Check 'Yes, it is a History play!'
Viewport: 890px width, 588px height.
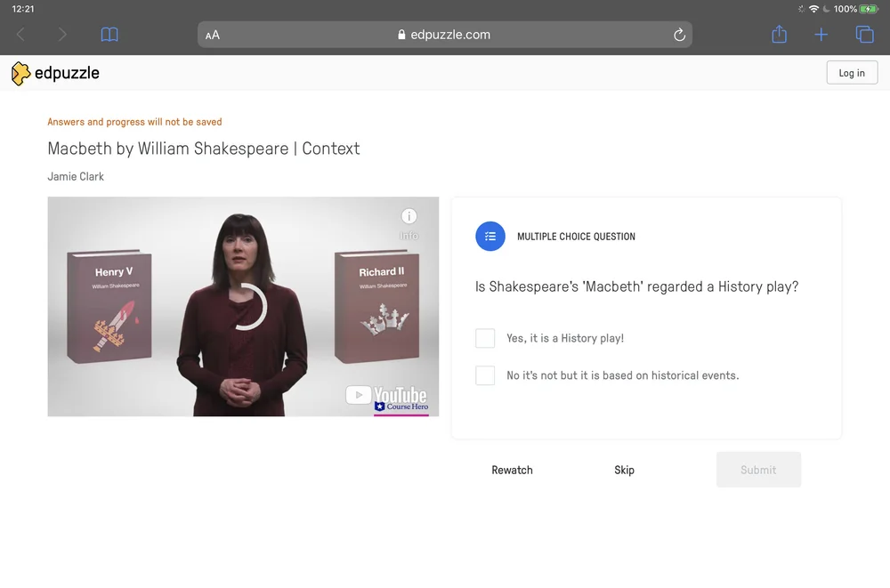click(484, 338)
